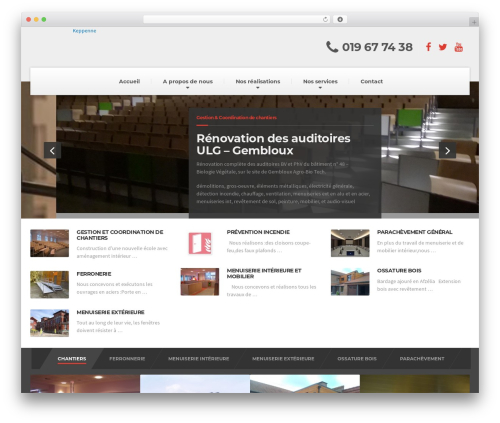Click text 'Construction d'une nouvelle école avec'
The height and width of the screenshot is (423, 500).
(x=122, y=248)
